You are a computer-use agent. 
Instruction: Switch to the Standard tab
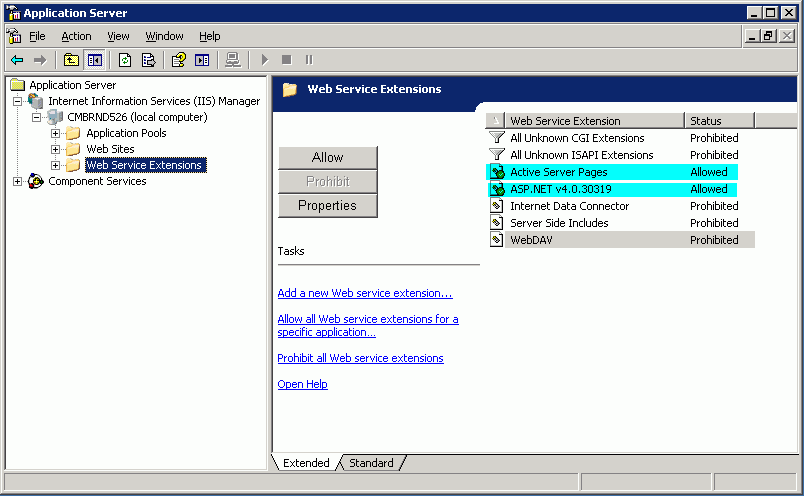pos(371,463)
